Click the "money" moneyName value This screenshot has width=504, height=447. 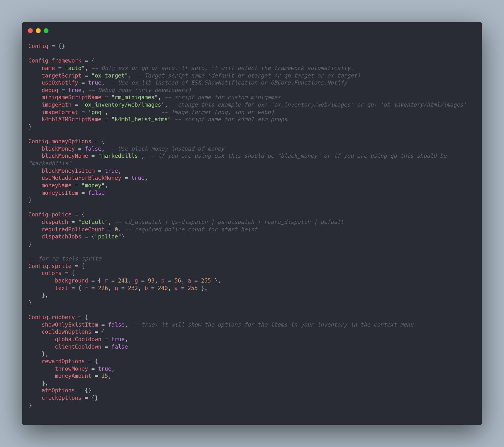click(x=93, y=185)
